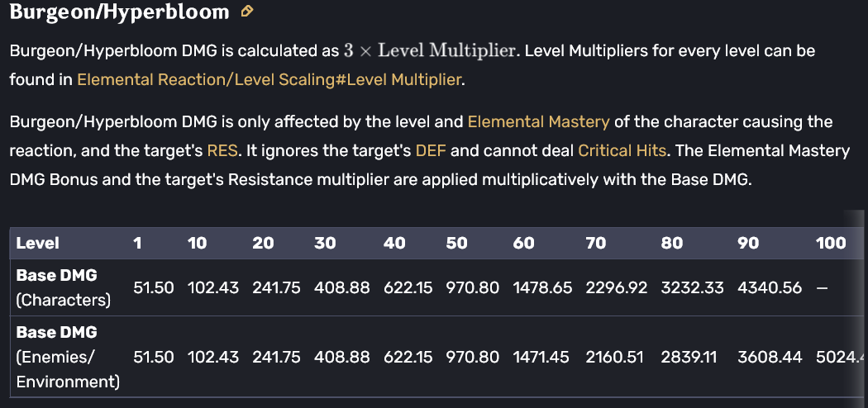
Task: Click the Base DMG (Enemies/Environment) row header
Action: pyautogui.click(x=68, y=357)
